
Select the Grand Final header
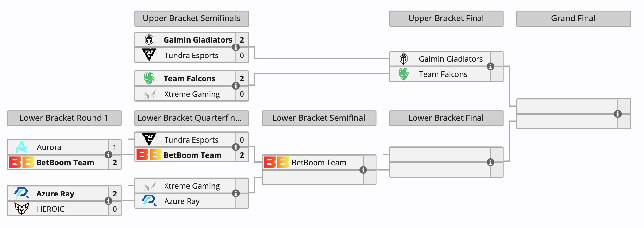[x=573, y=19]
